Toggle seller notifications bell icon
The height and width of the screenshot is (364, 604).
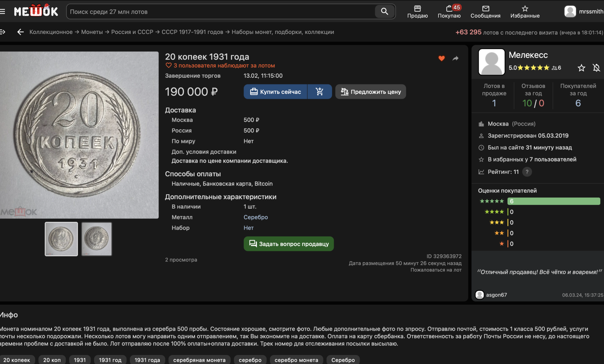pyautogui.click(x=596, y=68)
